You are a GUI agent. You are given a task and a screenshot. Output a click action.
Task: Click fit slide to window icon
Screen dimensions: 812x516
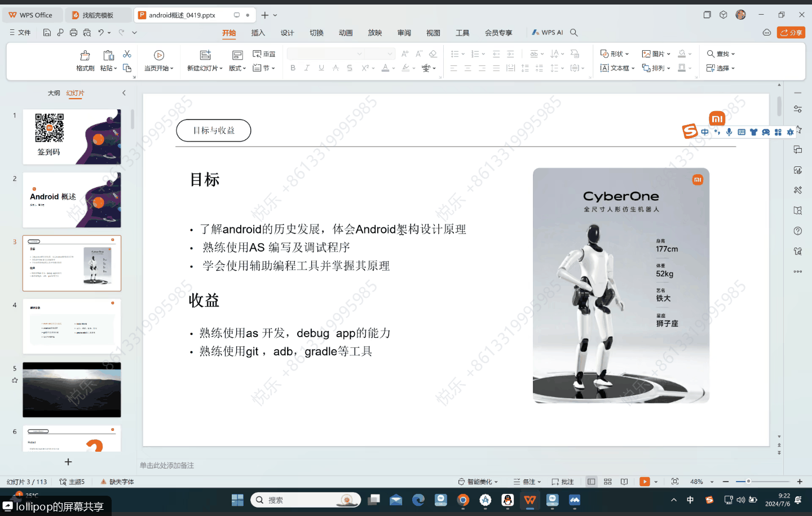coord(675,482)
